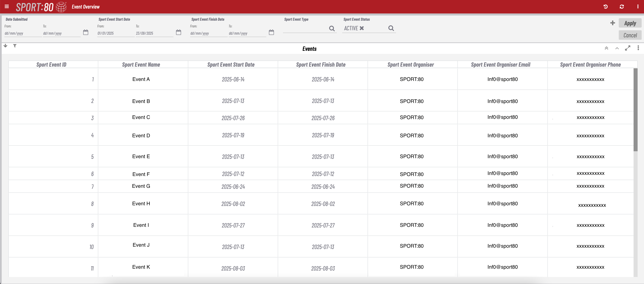Open the kebab menu on the Events panel
Image resolution: width=644 pixels, height=284 pixels.
tap(638, 48)
